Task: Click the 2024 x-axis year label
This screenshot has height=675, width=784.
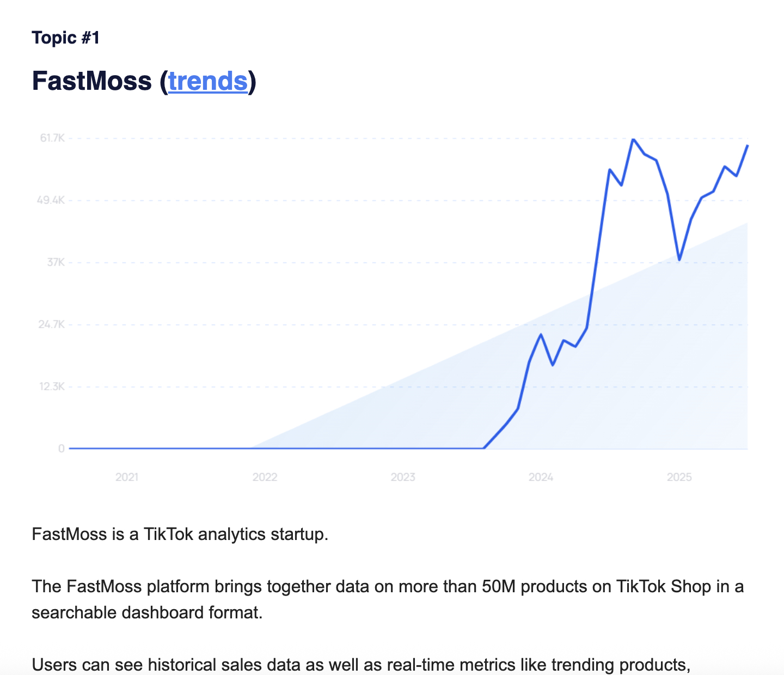Action: coord(541,477)
